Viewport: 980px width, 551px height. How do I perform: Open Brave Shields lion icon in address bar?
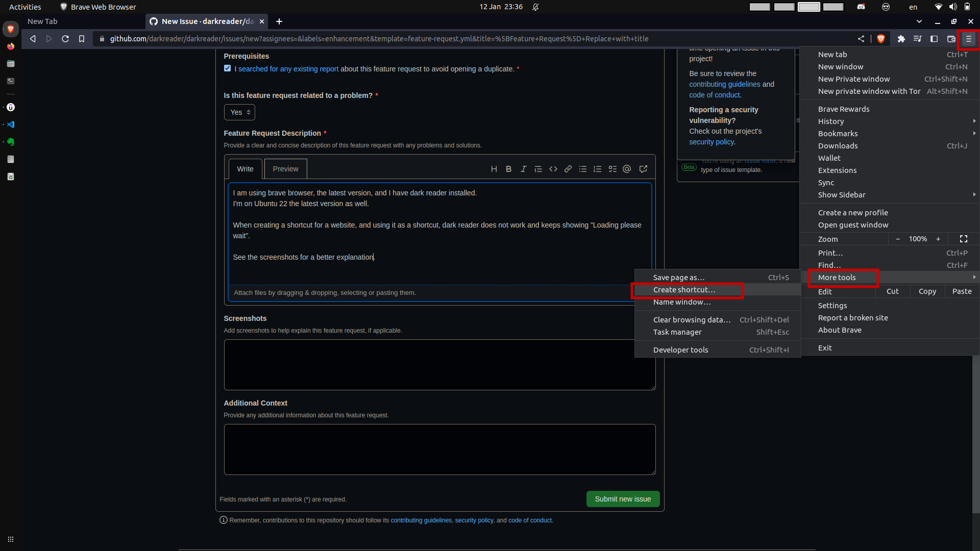880,39
